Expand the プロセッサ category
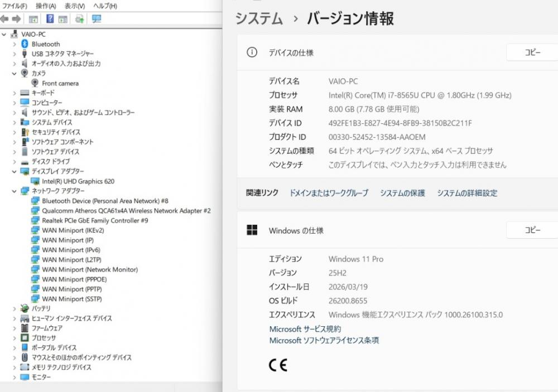 [15, 338]
